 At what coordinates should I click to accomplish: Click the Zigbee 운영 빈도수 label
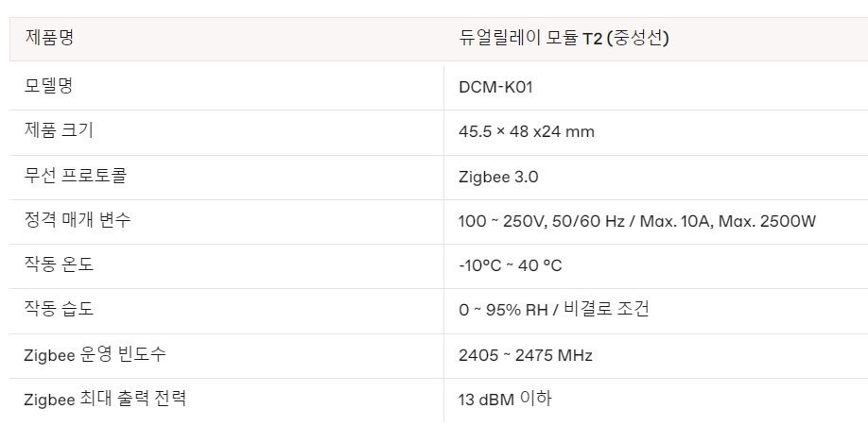pyautogui.click(x=95, y=354)
